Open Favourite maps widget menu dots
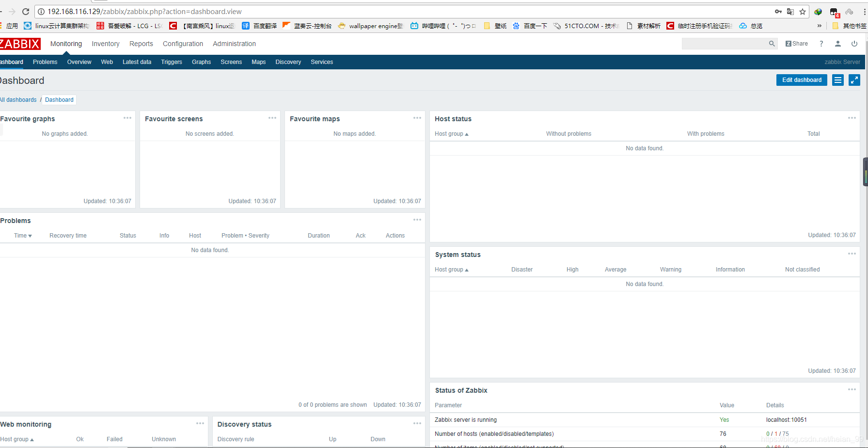Screen dimensions: 868x448 click(417, 118)
